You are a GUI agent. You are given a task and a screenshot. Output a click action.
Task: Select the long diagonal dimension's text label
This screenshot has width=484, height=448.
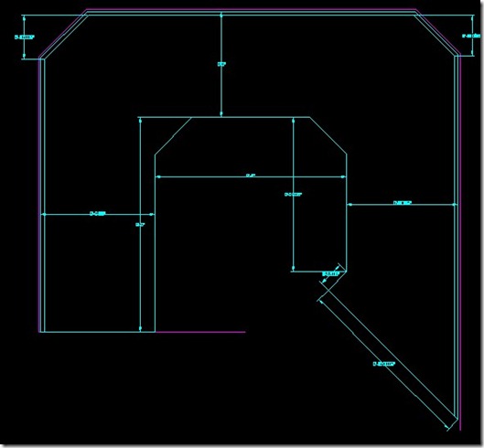[384, 364]
